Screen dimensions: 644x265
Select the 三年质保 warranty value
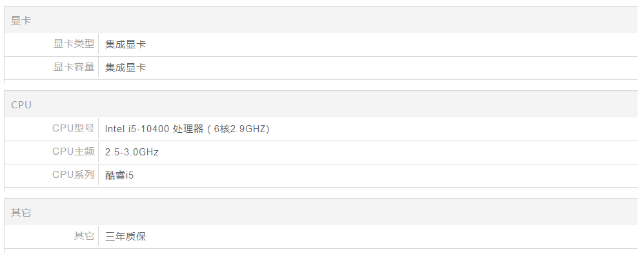pos(125,237)
